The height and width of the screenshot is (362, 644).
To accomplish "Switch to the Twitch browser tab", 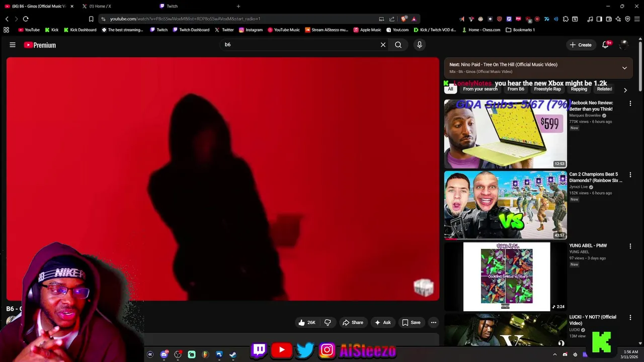I will (194, 6).
